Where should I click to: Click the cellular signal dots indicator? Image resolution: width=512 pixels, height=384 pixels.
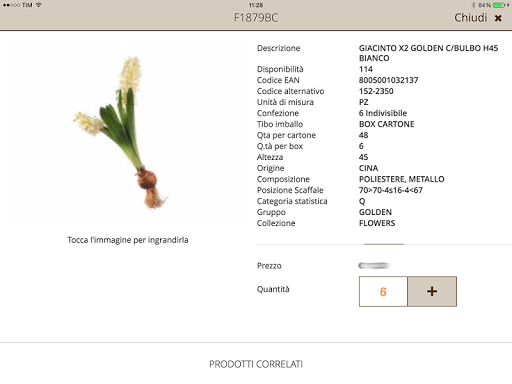pyautogui.click(x=11, y=5)
